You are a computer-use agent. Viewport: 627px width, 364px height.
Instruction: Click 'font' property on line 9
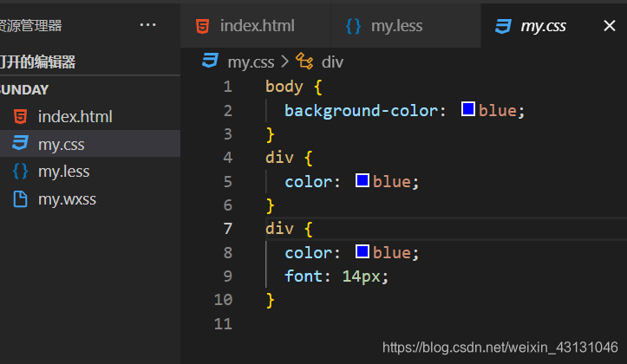pyautogui.click(x=304, y=276)
